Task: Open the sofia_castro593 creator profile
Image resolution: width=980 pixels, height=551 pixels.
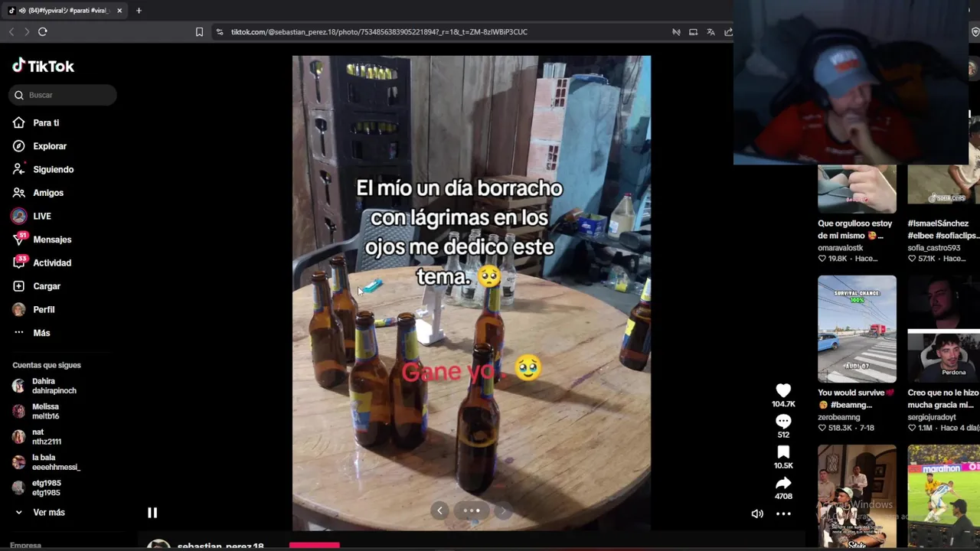Action: click(x=934, y=248)
